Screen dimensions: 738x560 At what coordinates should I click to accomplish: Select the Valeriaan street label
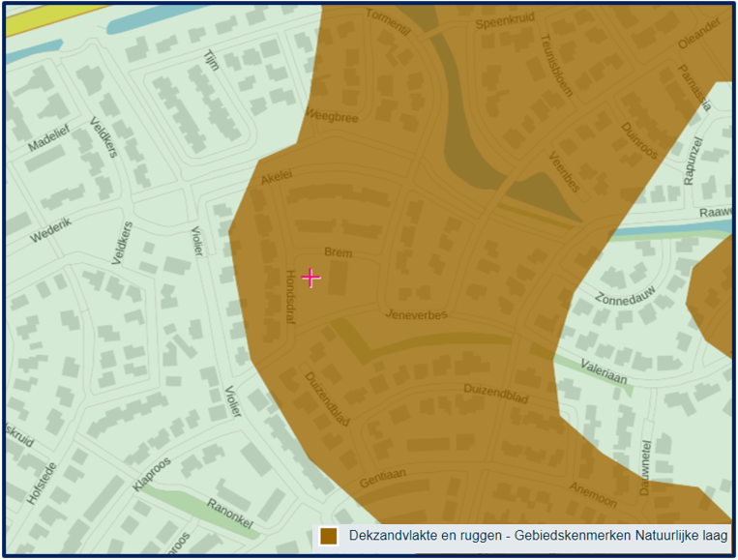(x=606, y=373)
